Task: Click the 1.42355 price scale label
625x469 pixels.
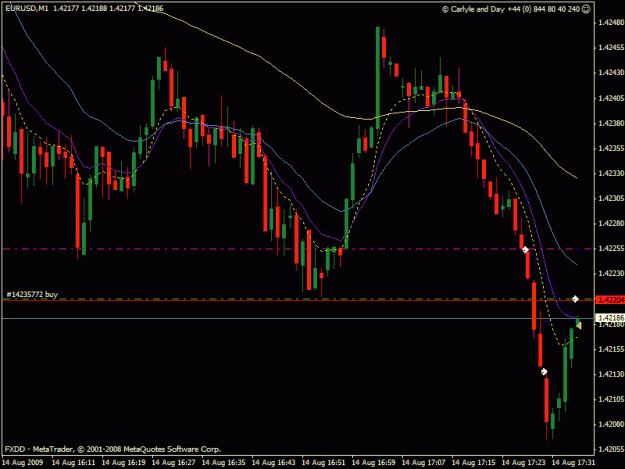Action: coord(611,148)
